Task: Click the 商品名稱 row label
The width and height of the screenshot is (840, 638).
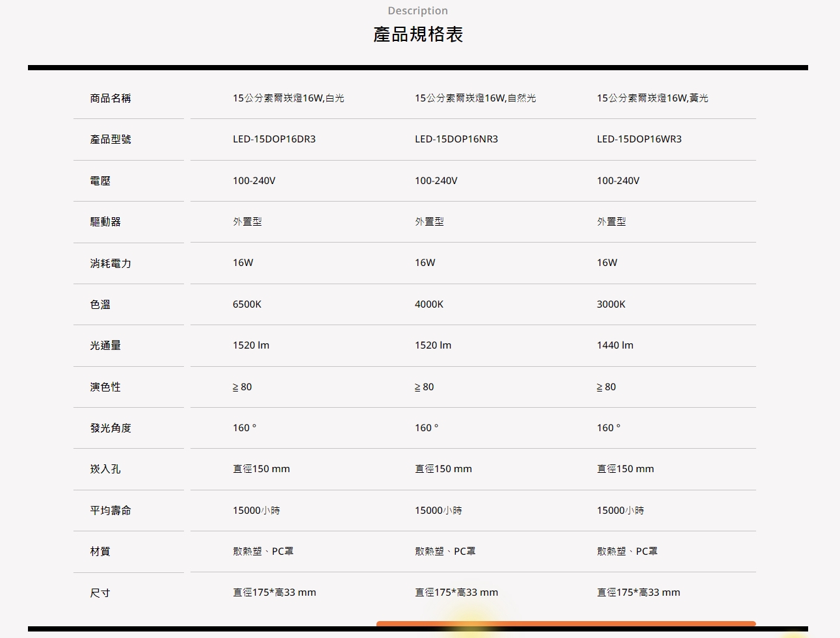Action: coord(111,98)
